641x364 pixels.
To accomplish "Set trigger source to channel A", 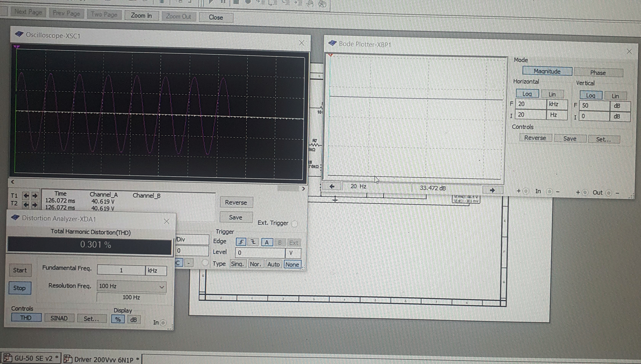I will pos(267,242).
